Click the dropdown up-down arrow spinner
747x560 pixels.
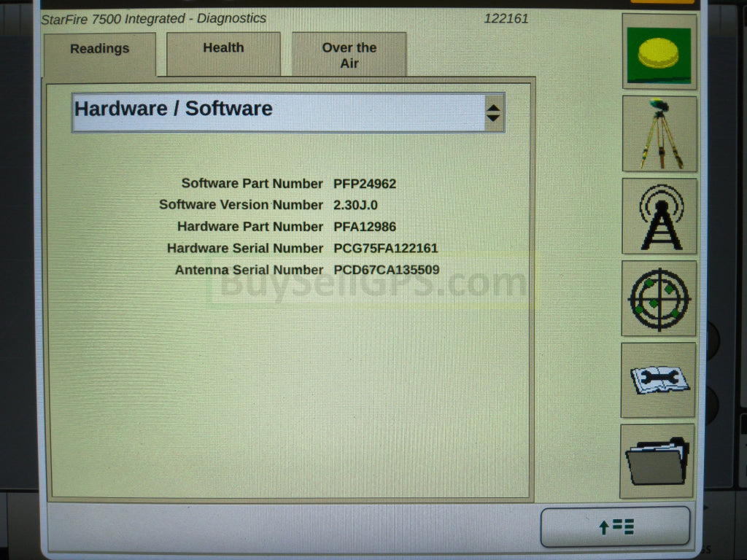pos(494,112)
